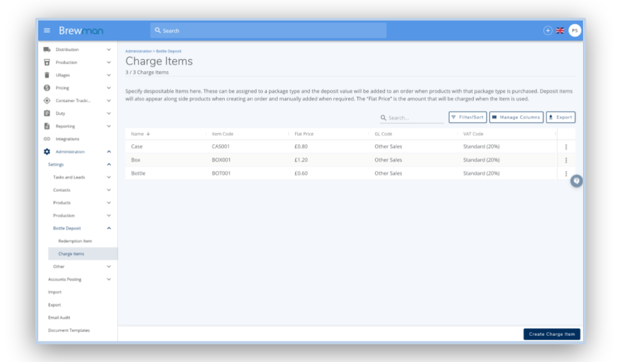The width and height of the screenshot is (644, 362).
Task: Open the Export sidebar menu item
Action: (54, 304)
